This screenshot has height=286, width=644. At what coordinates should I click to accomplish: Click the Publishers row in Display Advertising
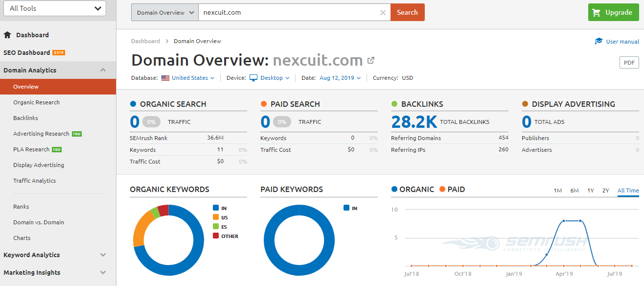[580, 138]
